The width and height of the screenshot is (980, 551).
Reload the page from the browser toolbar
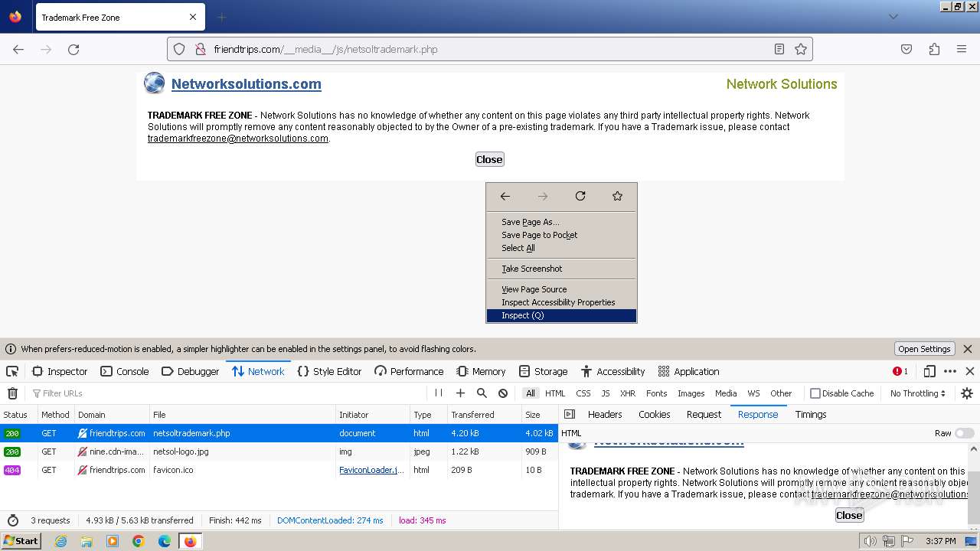click(73, 49)
